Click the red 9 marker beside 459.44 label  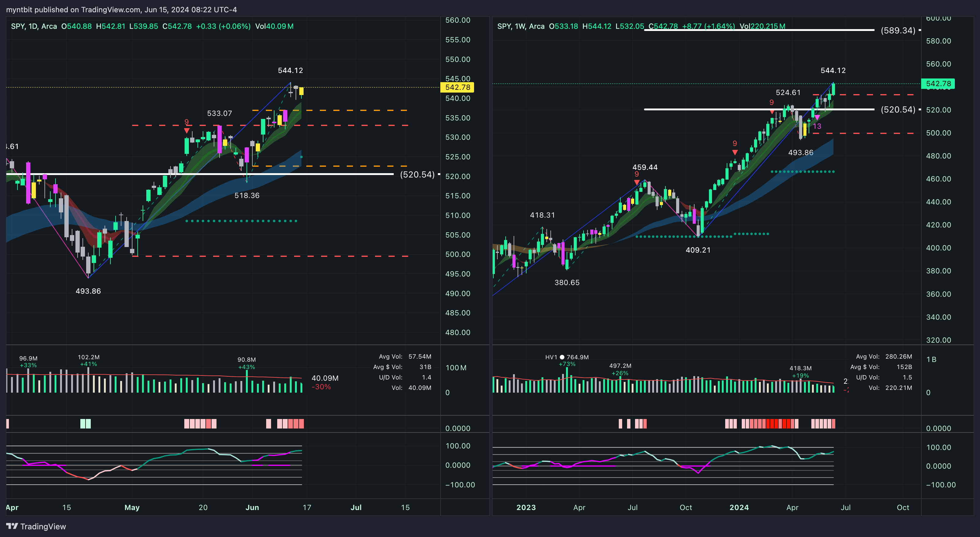click(x=637, y=174)
